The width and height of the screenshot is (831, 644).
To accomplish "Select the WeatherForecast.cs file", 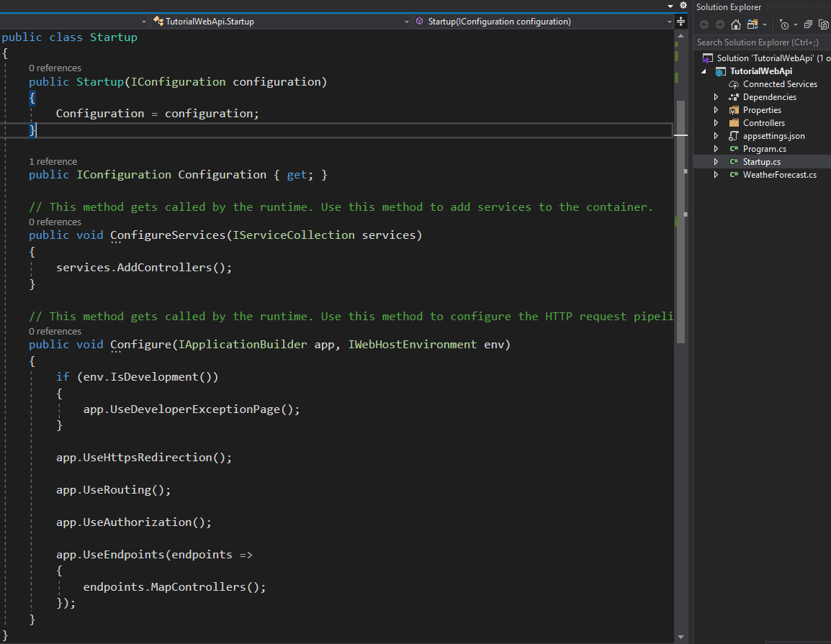I will pos(780,175).
